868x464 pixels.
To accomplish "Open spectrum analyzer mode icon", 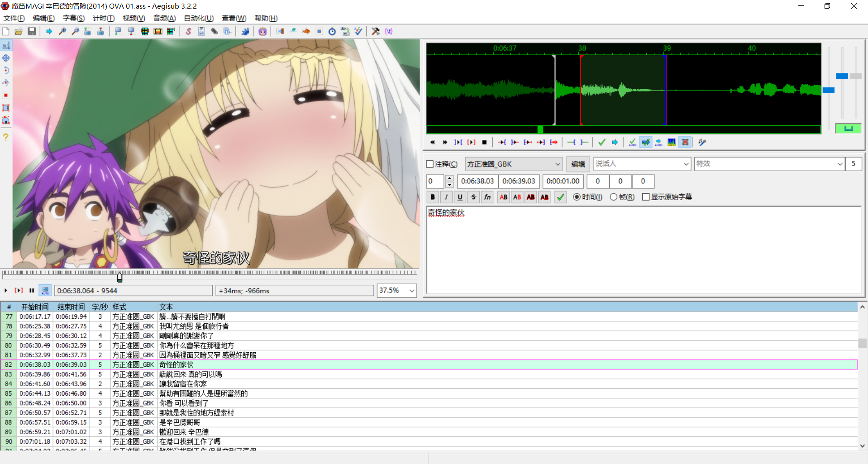I will click(672, 142).
